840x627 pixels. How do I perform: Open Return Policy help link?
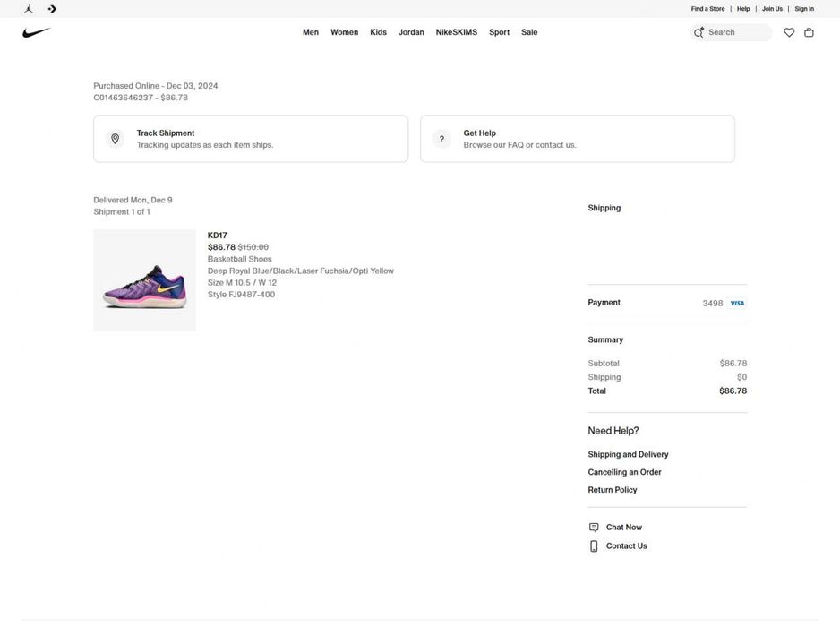pyautogui.click(x=613, y=490)
